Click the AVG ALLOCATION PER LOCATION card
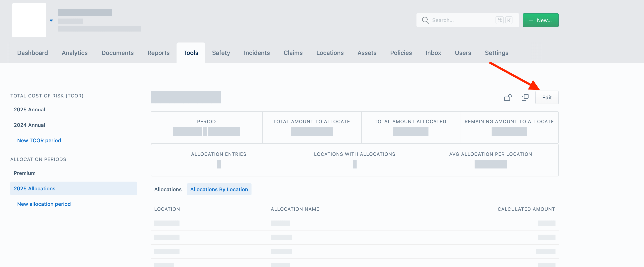The image size is (644, 267). click(491, 160)
